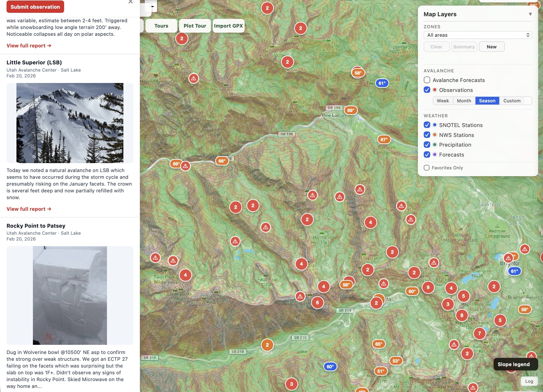Image resolution: width=543 pixels, height=392 pixels.
Task: Click the 58° station marker near Cardiff Peak
Action: pyautogui.click(x=346, y=285)
